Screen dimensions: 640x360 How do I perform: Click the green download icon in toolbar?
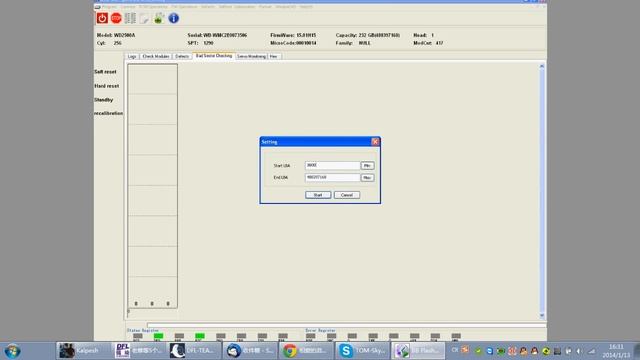click(x=159, y=18)
